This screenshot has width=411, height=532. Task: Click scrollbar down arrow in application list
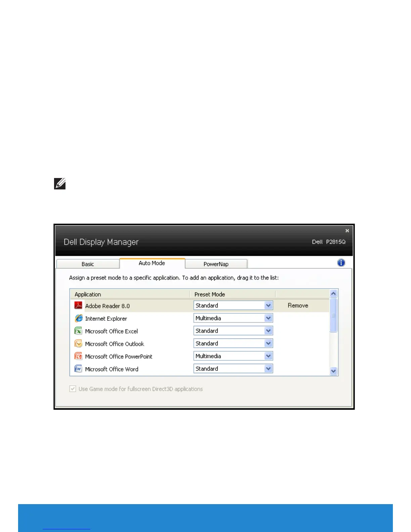coord(333,371)
